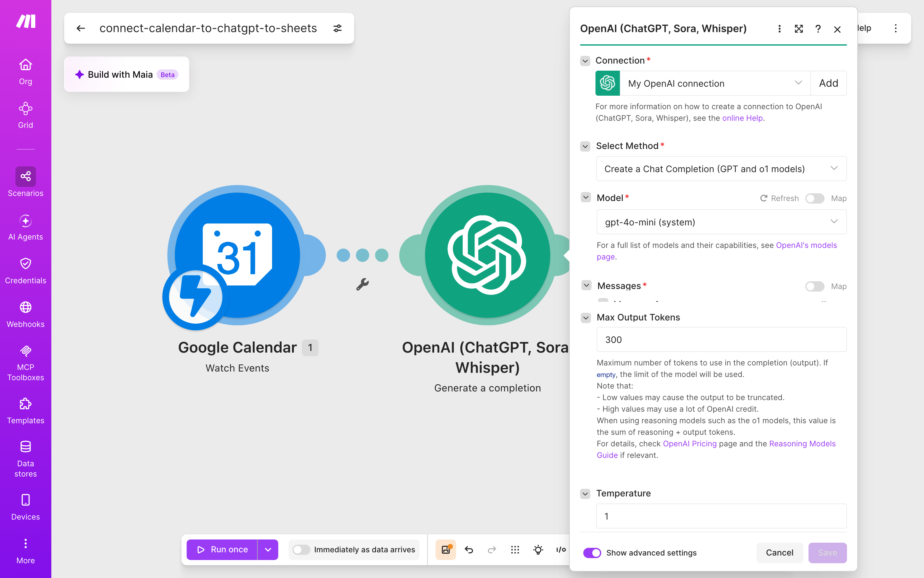Collapse the Connection section
This screenshot has height=578, width=924.
click(x=585, y=61)
